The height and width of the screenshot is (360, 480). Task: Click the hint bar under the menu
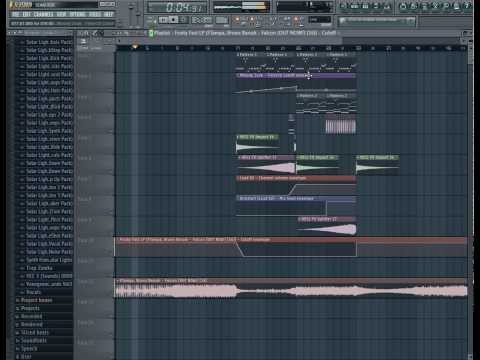(x=63, y=24)
